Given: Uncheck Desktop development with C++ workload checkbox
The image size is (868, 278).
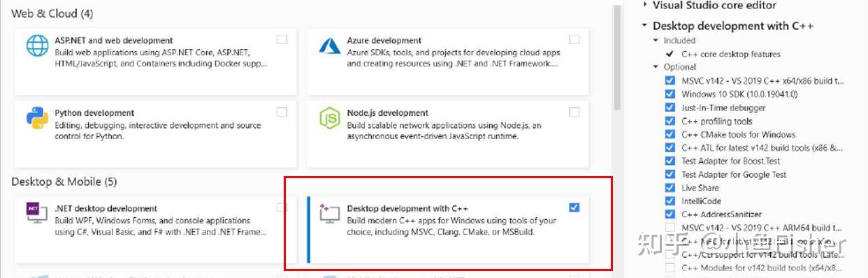Looking at the screenshot, I should coord(574,207).
